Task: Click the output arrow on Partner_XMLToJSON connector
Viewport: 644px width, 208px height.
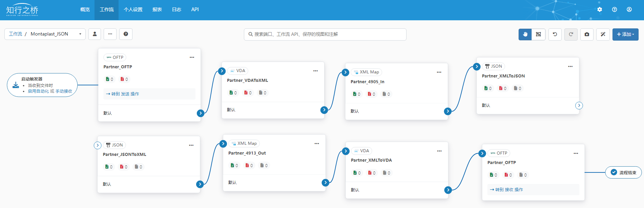Action: tap(579, 106)
